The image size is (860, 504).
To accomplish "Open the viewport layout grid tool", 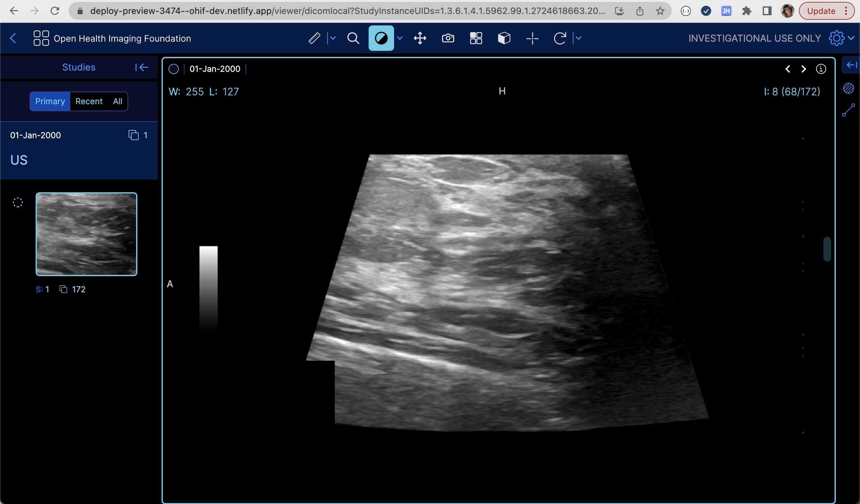I will click(476, 38).
